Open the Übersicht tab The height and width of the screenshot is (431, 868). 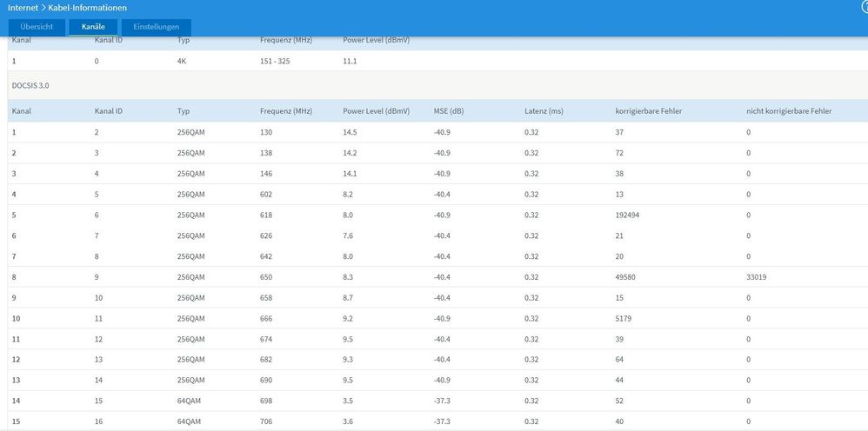(37, 27)
